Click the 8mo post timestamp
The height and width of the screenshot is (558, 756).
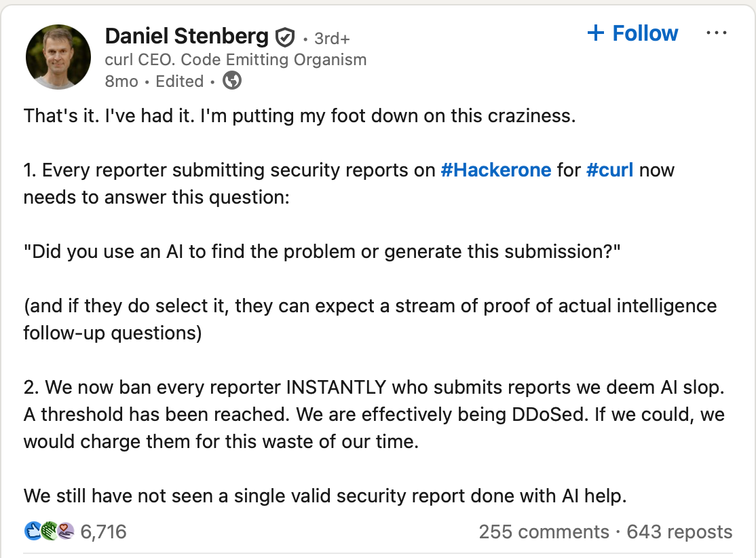click(x=121, y=81)
